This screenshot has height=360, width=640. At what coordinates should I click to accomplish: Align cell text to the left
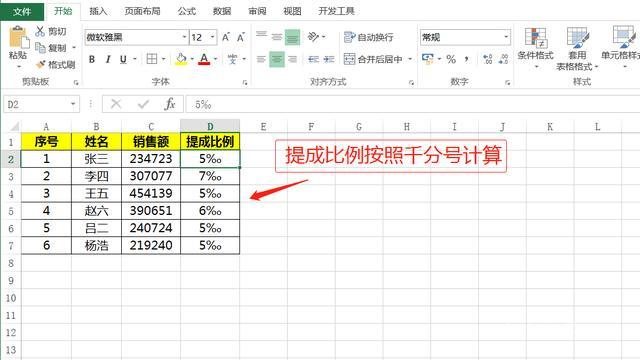(x=261, y=60)
